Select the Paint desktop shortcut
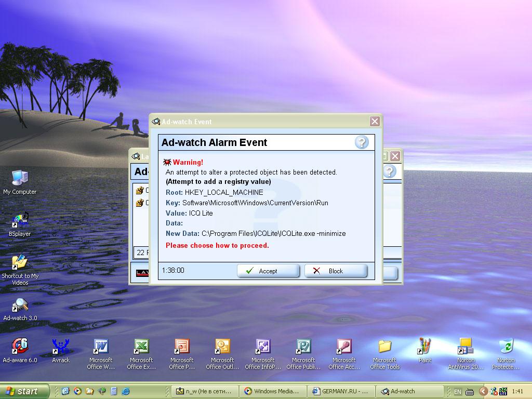This screenshot has width=532, height=399. 425,347
